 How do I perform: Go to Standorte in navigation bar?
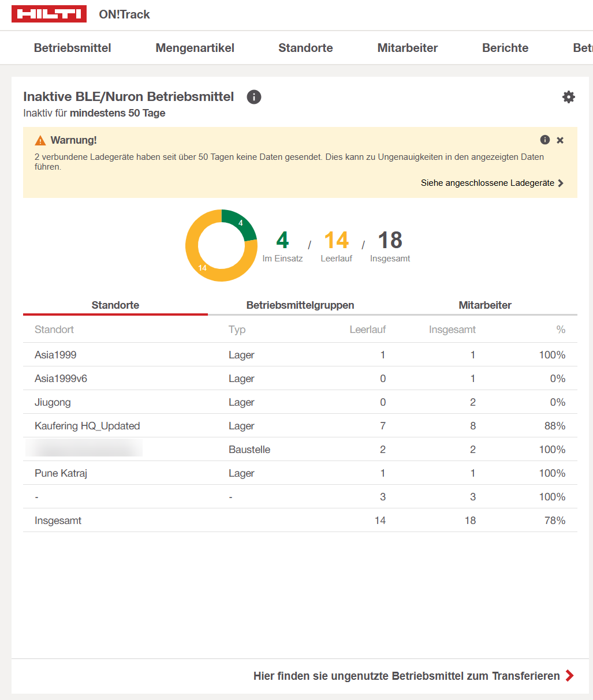tap(305, 48)
